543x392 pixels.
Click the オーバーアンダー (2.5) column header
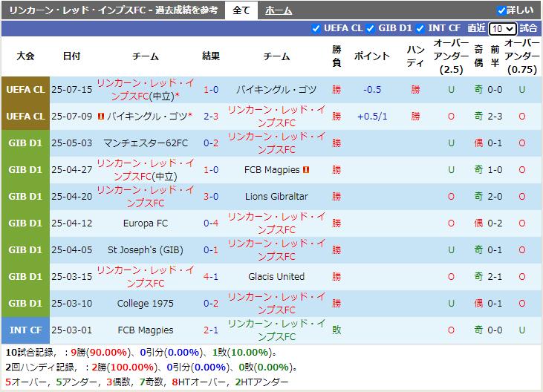click(x=451, y=56)
